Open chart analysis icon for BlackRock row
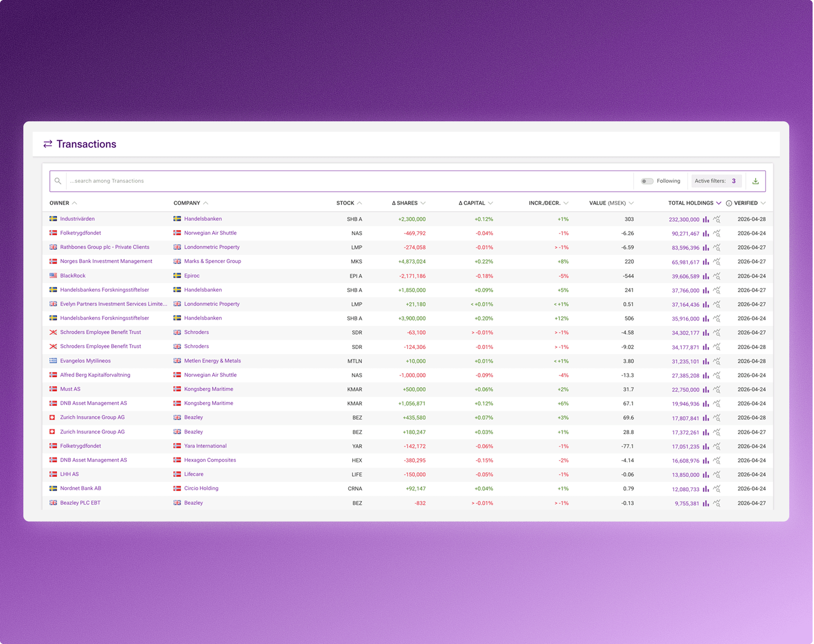Screen dimensions: 814x644 coord(717,276)
